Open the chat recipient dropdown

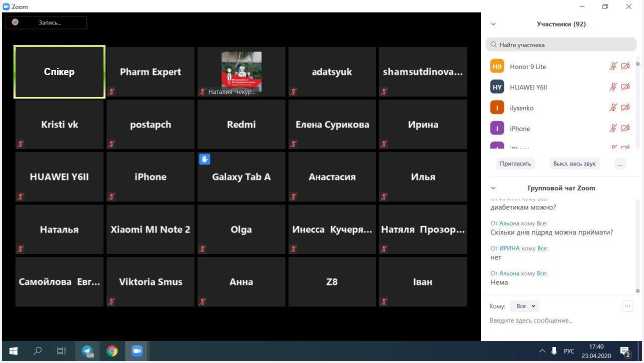(x=525, y=306)
